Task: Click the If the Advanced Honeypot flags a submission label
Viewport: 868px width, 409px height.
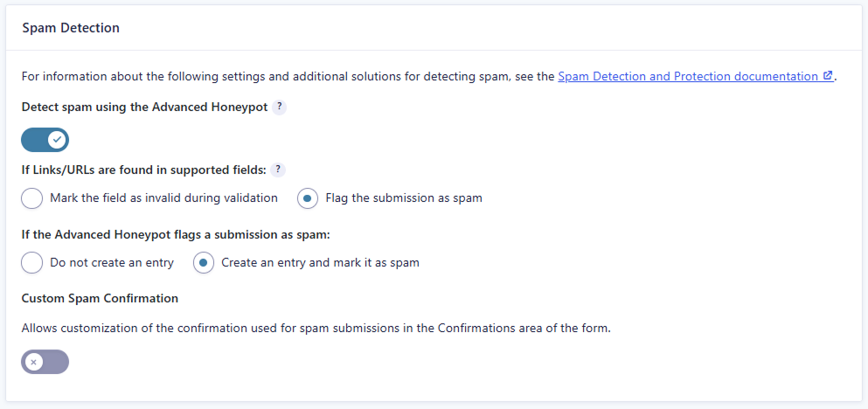Action: 176,235
